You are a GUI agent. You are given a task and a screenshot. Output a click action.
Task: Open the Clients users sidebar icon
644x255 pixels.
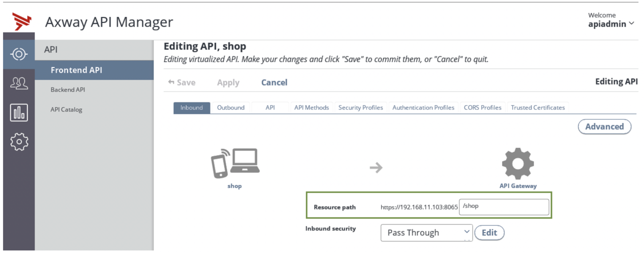pos(19,83)
